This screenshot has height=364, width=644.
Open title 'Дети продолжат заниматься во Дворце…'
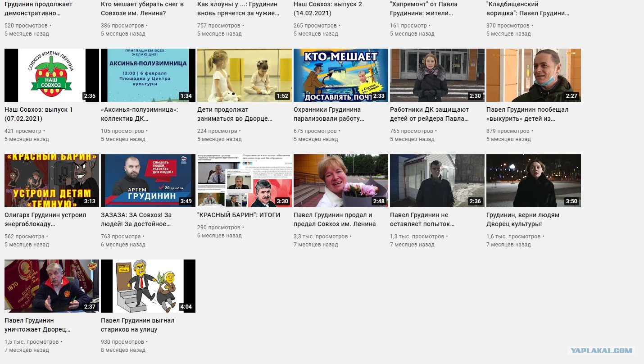pos(235,114)
